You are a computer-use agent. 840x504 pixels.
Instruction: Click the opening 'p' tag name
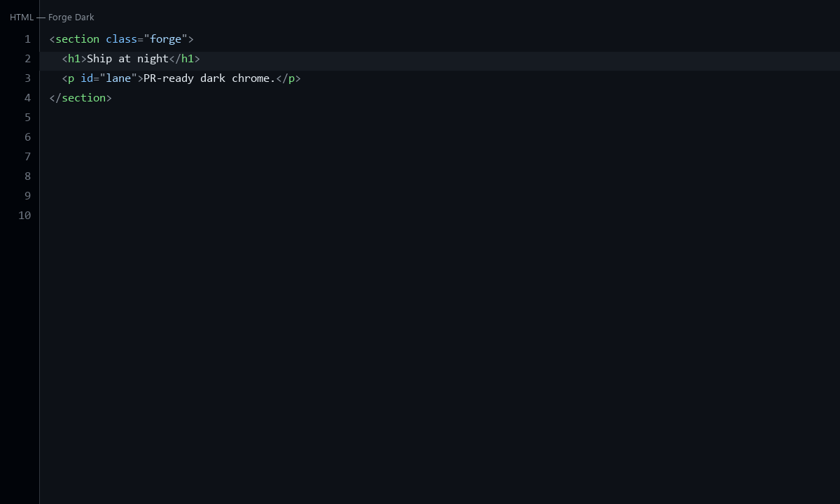click(x=71, y=78)
